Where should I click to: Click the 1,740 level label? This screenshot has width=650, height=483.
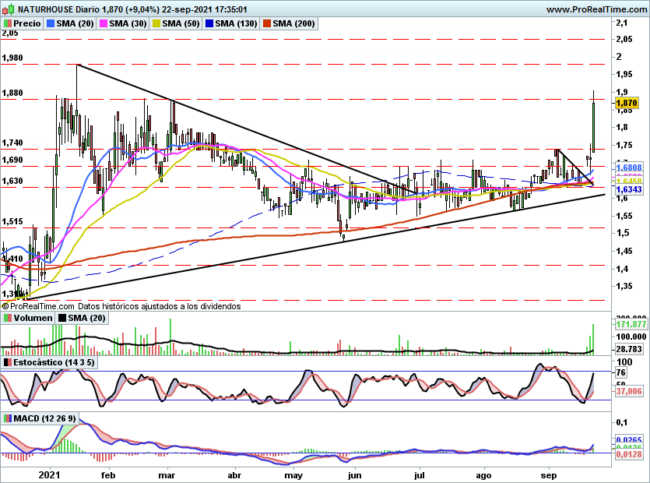pos(12,143)
